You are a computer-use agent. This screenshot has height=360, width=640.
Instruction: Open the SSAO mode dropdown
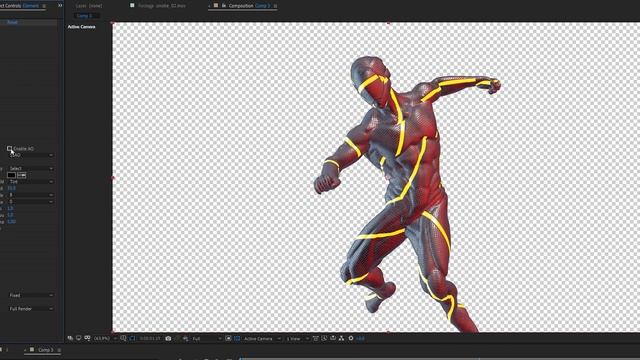[x=31, y=155]
